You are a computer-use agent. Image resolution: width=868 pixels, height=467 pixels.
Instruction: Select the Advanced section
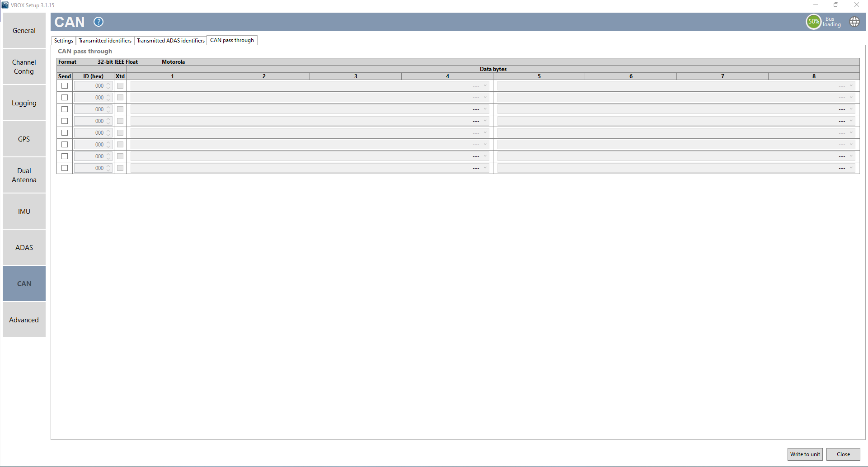click(24, 320)
